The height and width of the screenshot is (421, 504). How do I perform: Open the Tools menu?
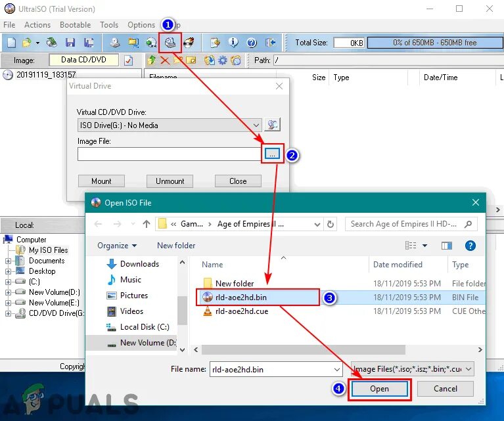pyautogui.click(x=109, y=25)
